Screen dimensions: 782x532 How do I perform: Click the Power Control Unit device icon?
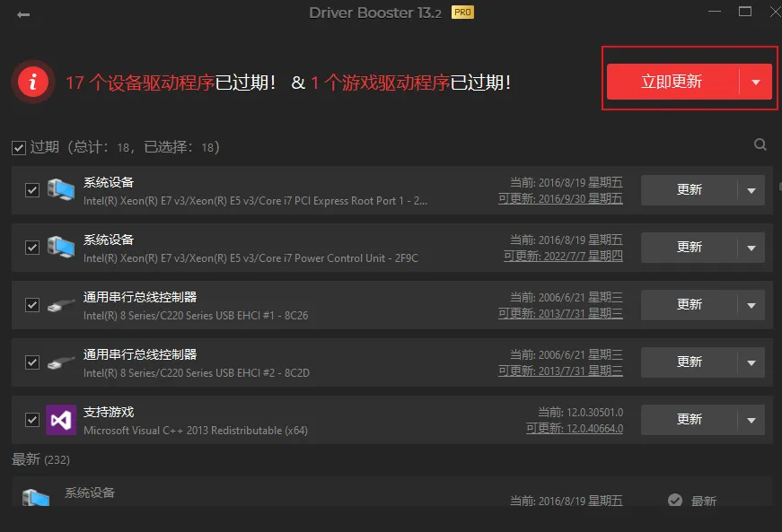point(61,247)
